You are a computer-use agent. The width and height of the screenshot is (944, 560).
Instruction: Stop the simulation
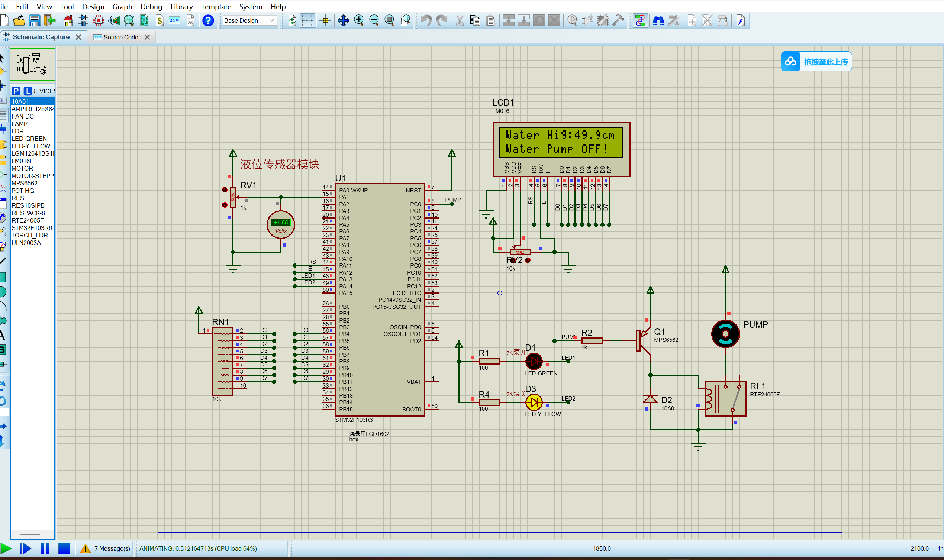click(x=64, y=548)
